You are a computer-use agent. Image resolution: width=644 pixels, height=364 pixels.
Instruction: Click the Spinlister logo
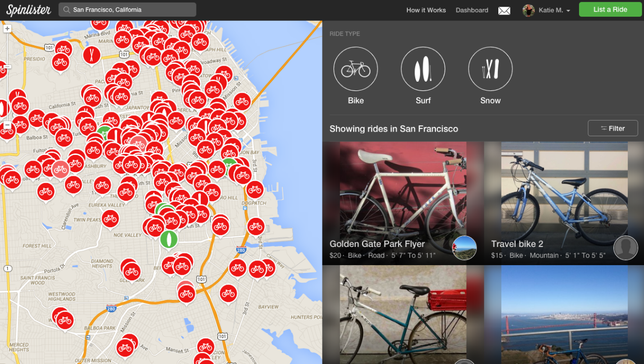click(x=29, y=10)
